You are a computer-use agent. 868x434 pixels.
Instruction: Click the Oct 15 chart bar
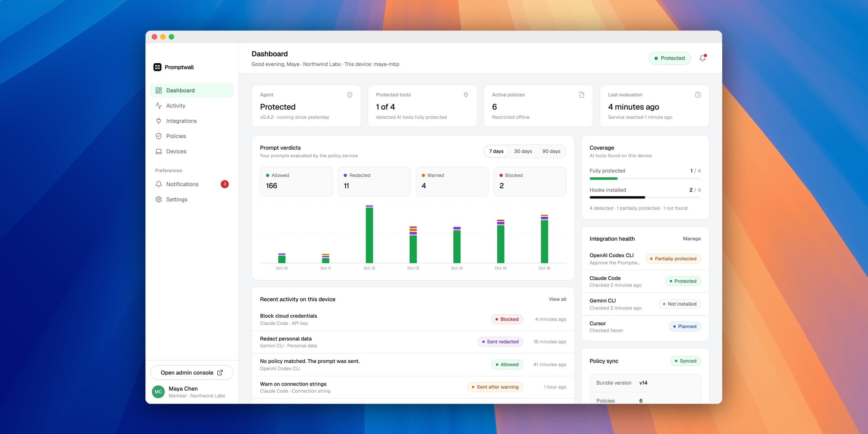point(500,241)
